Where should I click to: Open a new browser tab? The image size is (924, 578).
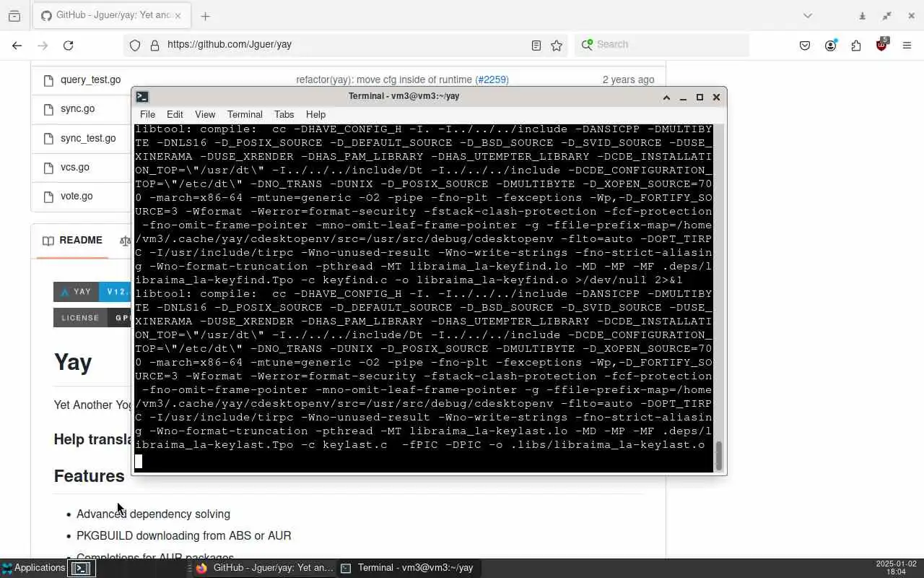(x=205, y=16)
